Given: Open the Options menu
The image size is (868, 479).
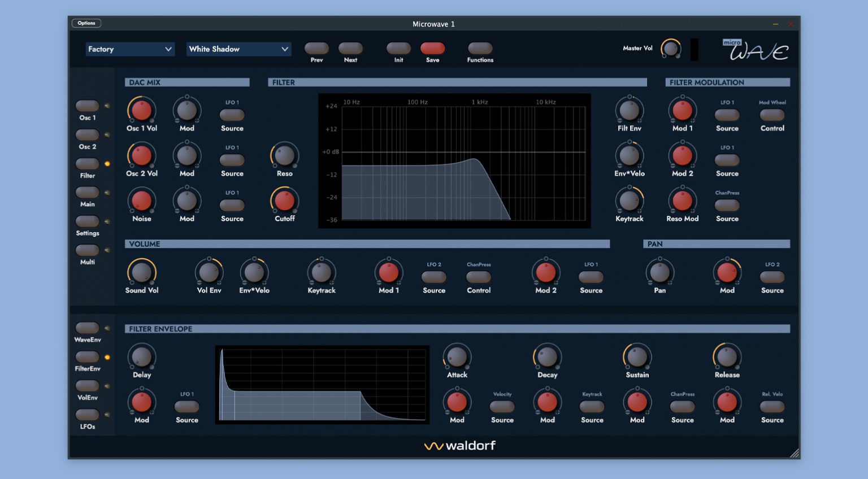Looking at the screenshot, I should click(x=86, y=23).
